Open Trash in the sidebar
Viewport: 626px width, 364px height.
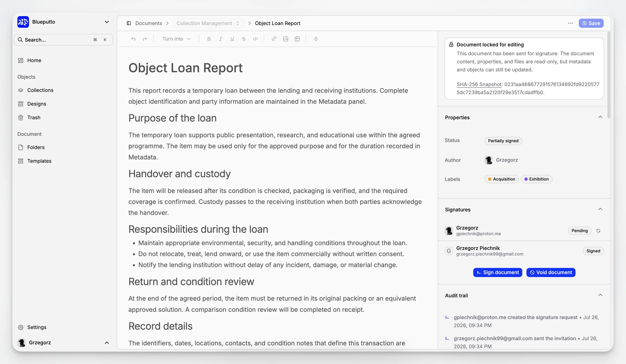(63, 118)
